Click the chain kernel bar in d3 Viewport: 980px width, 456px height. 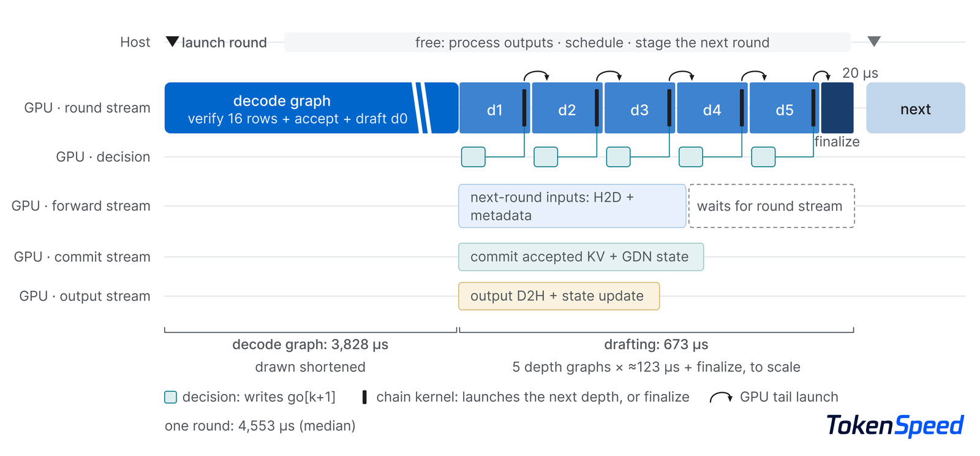coord(669,108)
